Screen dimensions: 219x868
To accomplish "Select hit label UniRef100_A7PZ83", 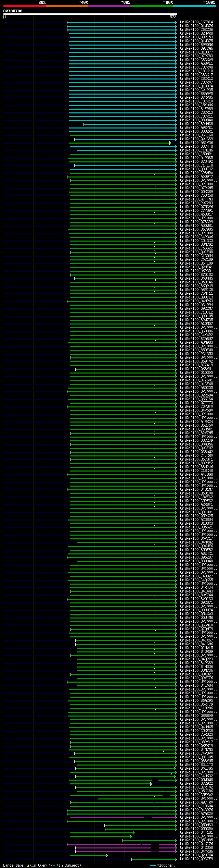I will click(x=196, y=56).
